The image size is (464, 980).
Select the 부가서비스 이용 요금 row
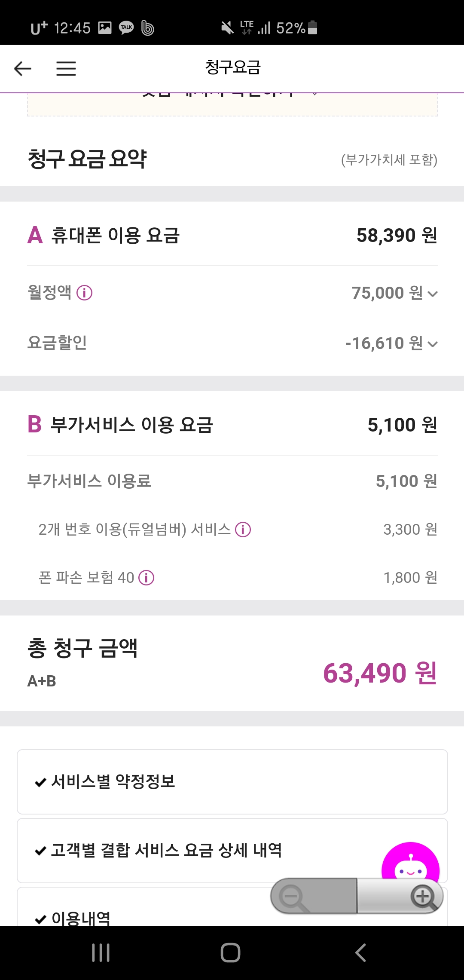(x=232, y=425)
